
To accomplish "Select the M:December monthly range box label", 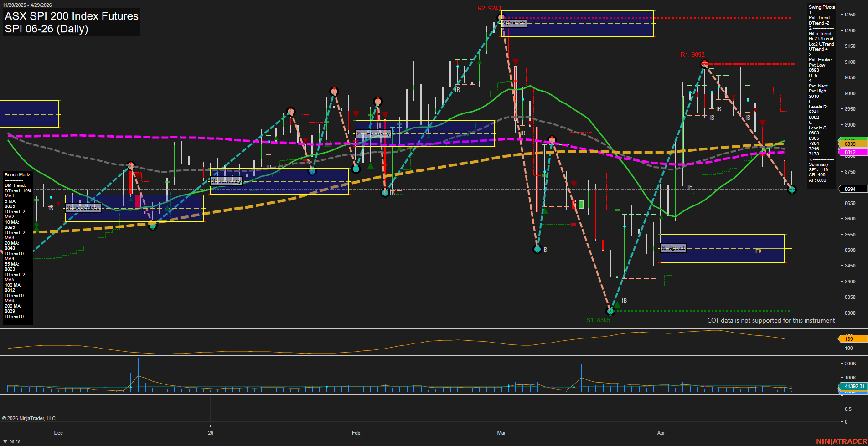I will tap(83, 207).
